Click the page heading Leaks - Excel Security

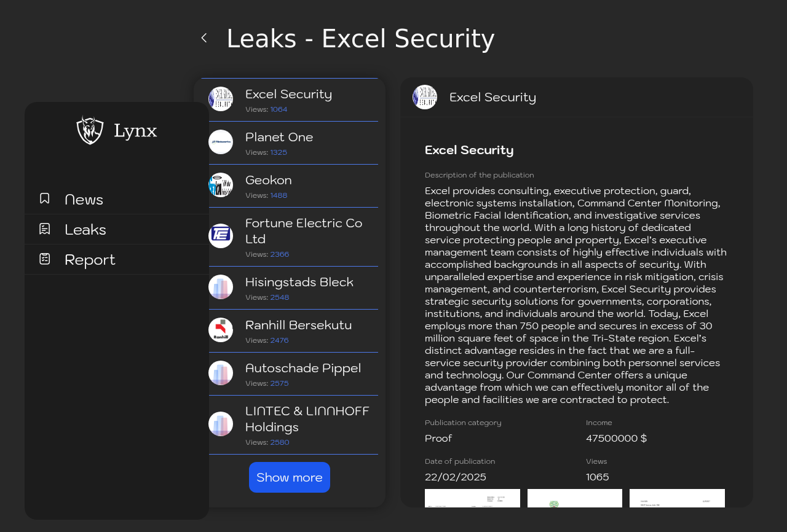click(360, 39)
